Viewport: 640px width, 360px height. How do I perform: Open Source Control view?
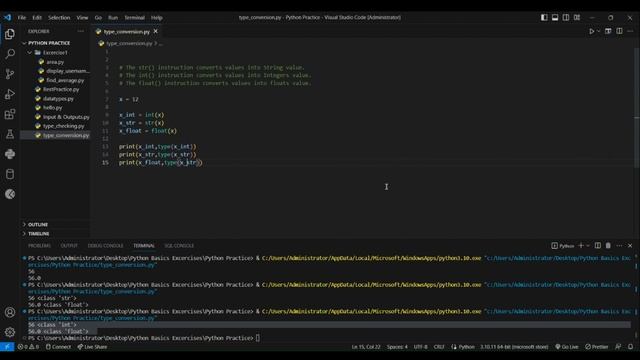(10, 74)
